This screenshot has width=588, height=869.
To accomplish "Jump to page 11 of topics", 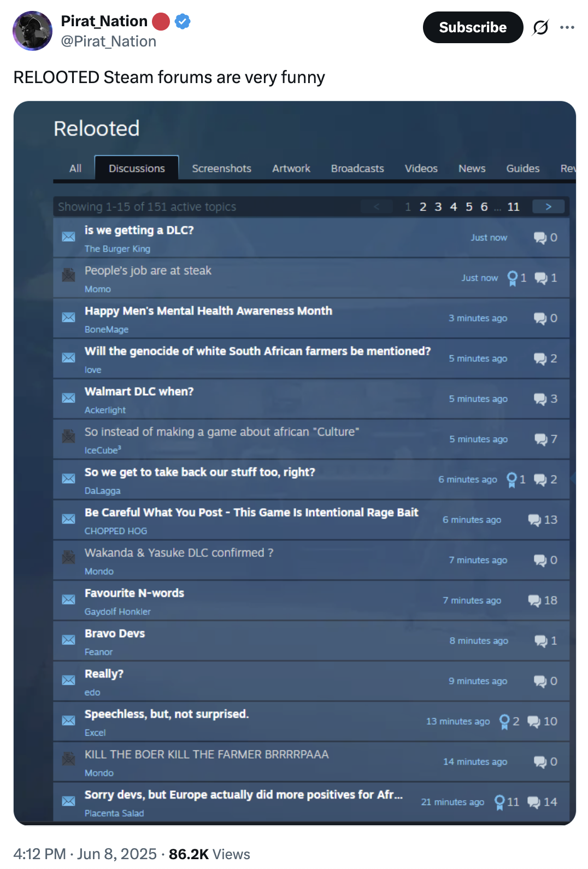I will click(513, 207).
